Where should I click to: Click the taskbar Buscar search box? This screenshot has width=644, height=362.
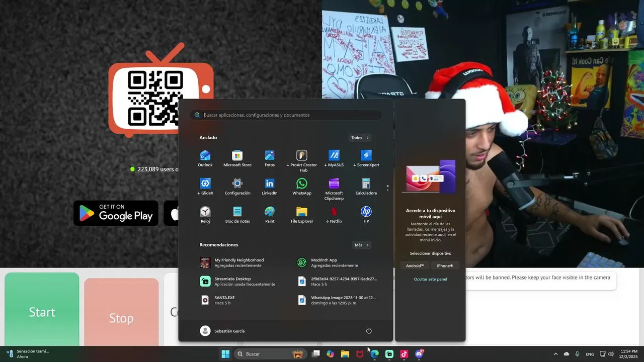point(270,354)
